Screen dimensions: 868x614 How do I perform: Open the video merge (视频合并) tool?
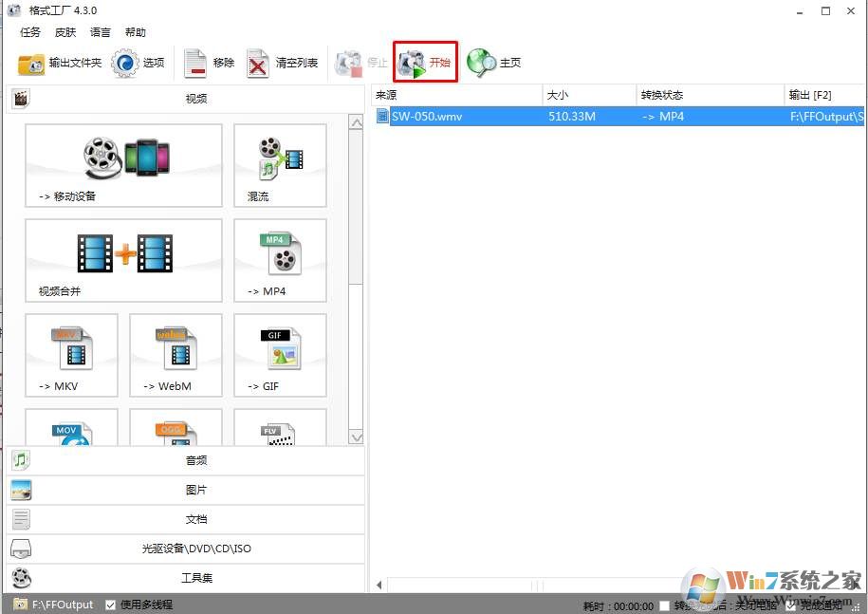tap(123, 261)
